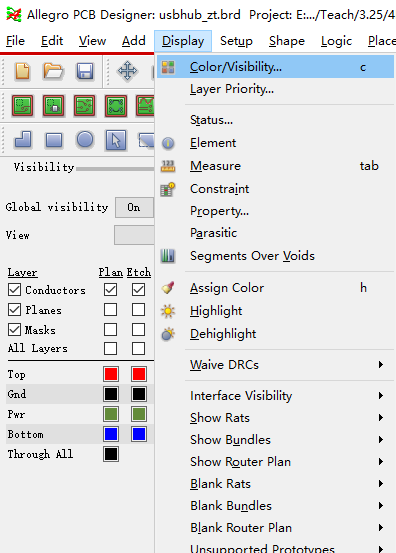Screen dimensions: 396x553
Task: Click the Color/Visibility palette icon in menu
Action: (168, 67)
